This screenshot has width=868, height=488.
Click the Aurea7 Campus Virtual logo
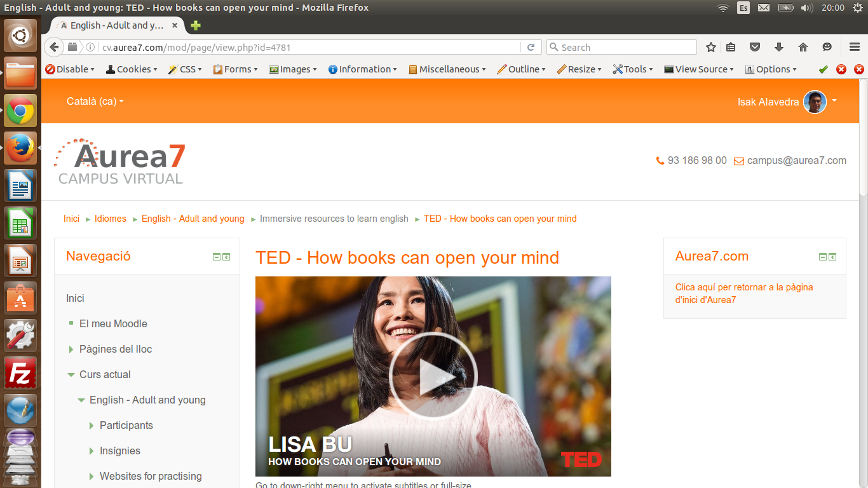(x=120, y=161)
